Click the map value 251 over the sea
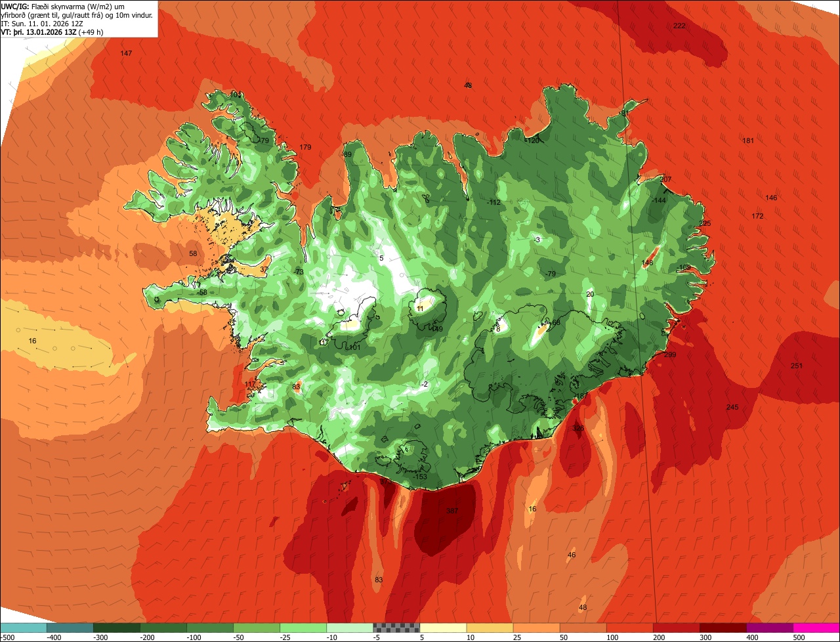Screen dimensions: 840x642 796,366
